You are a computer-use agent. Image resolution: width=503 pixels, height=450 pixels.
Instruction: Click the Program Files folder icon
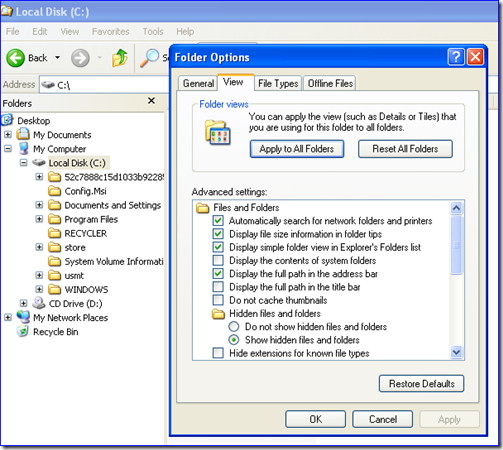[x=54, y=219]
